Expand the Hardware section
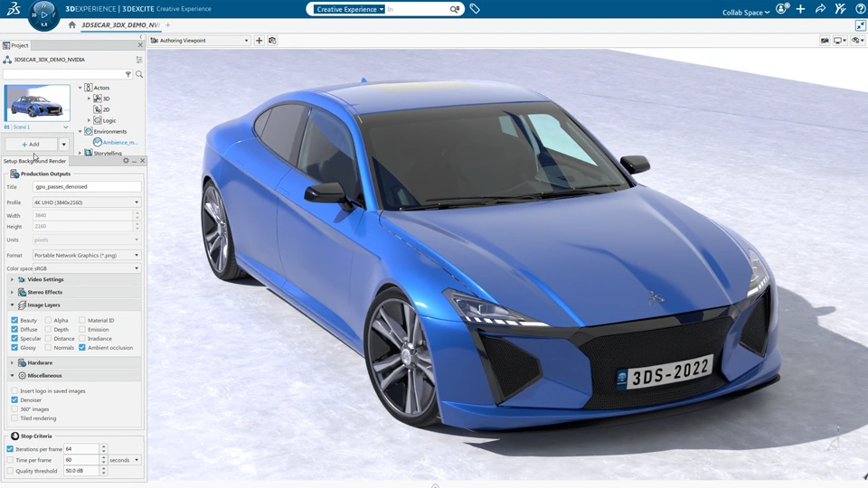This screenshot has width=868, height=488. 12,363
